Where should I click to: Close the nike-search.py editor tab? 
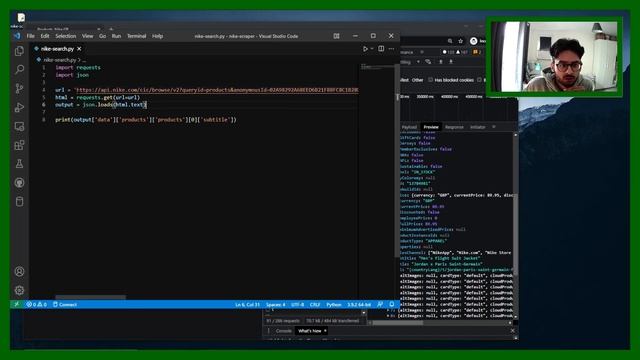pos(79,49)
